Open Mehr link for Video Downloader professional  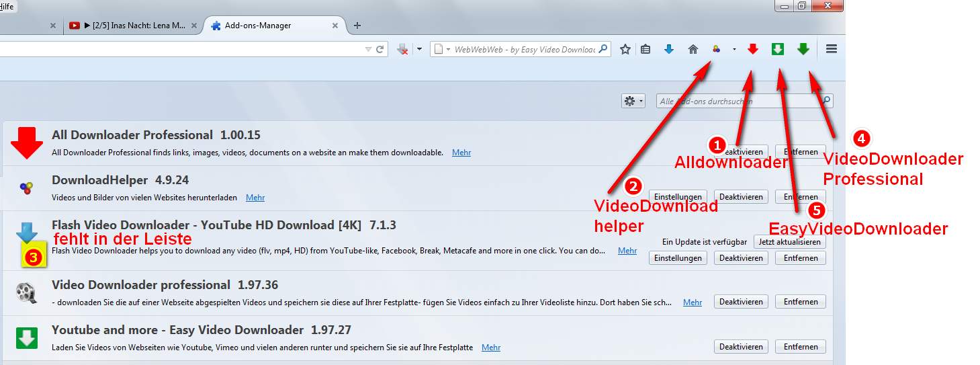[693, 302]
